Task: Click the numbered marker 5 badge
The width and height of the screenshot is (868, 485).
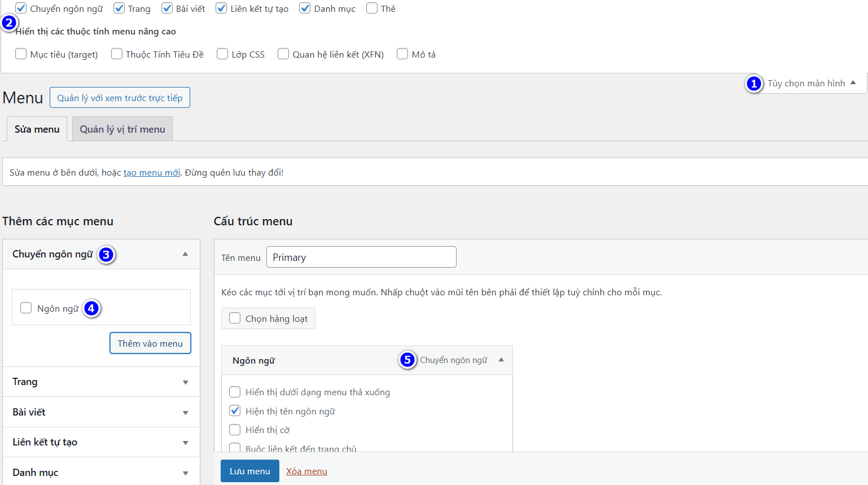Action: pos(407,360)
